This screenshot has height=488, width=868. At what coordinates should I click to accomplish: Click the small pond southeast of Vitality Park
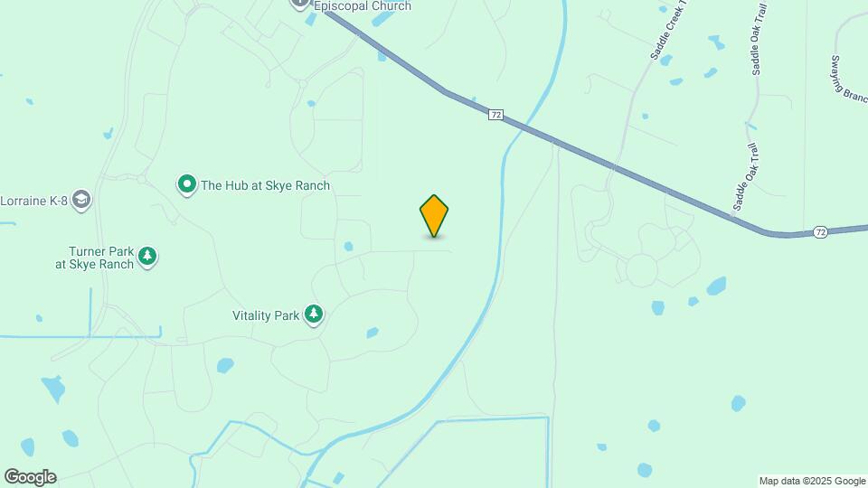373,333
